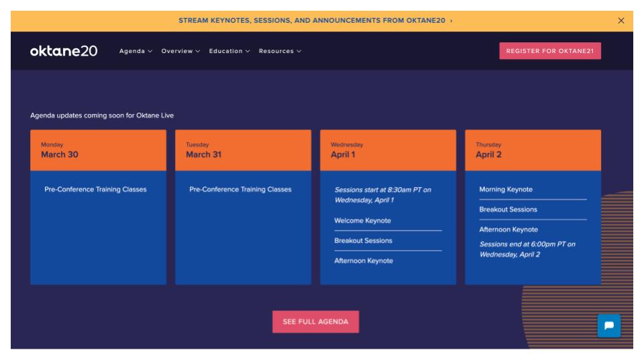Expand the Agenda menu
The image size is (644, 362).
[x=136, y=51]
